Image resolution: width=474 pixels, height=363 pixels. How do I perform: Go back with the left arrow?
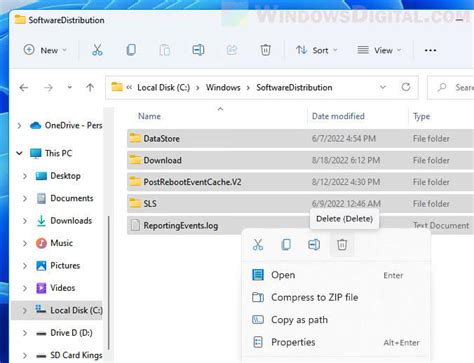pos(24,88)
